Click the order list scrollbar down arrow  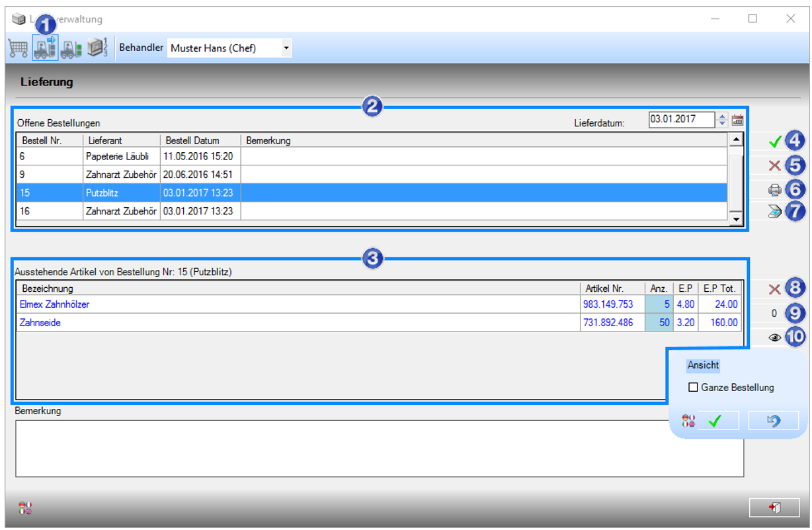click(735, 218)
